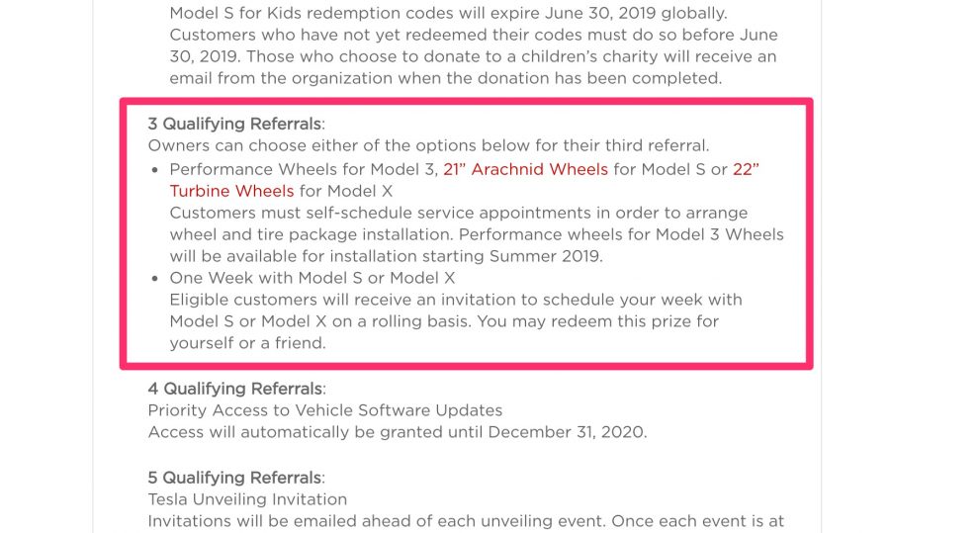This screenshot has height=533, width=980.
Task: Click the Invitations will be emailed sentence
Action: (466, 521)
